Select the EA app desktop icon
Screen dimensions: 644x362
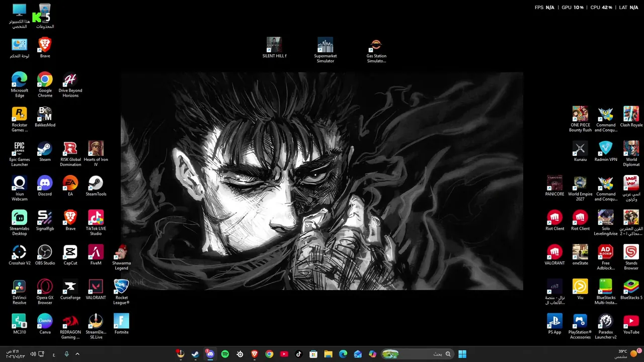coord(70,186)
